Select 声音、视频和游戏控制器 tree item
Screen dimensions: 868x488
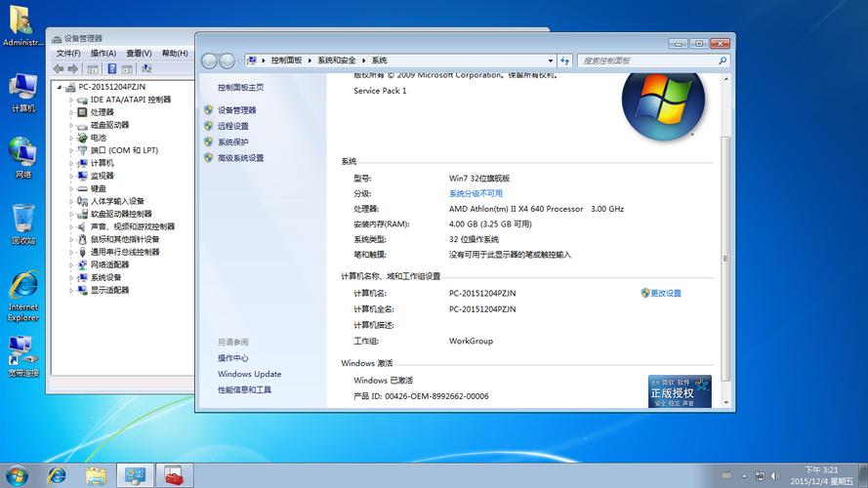(133, 226)
